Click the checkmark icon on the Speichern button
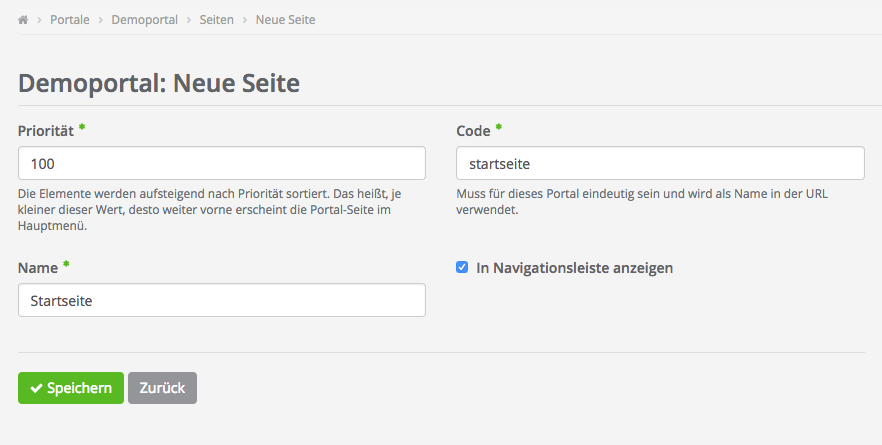The width and height of the screenshot is (882, 445). coord(36,388)
